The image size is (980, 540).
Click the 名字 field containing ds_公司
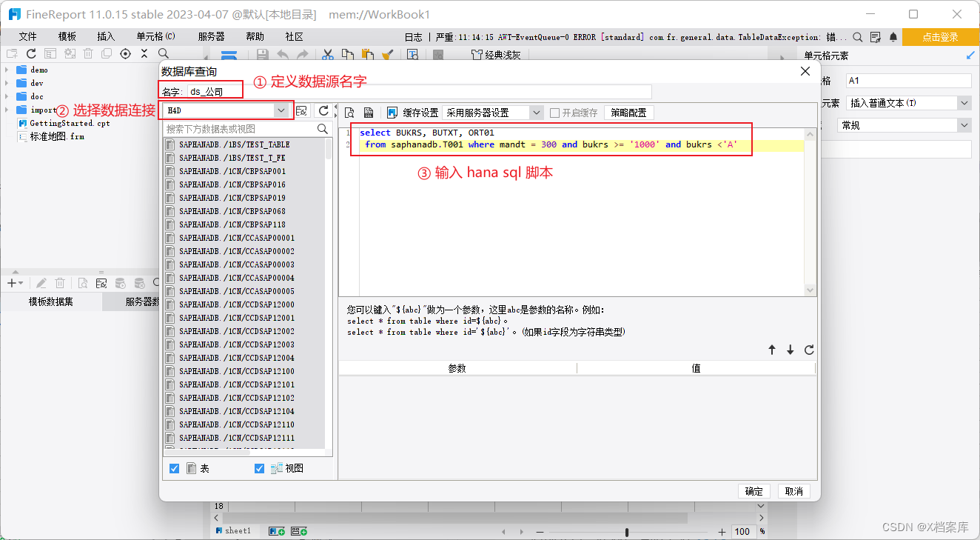[418, 92]
